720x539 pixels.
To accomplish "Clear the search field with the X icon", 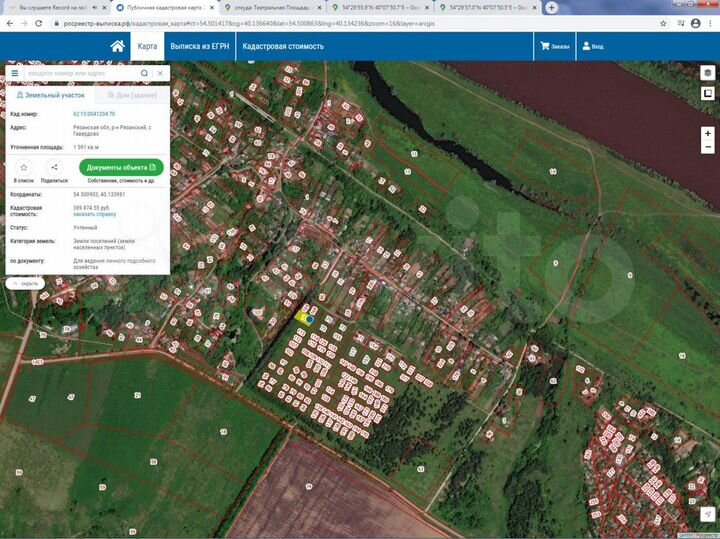I will [160, 73].
